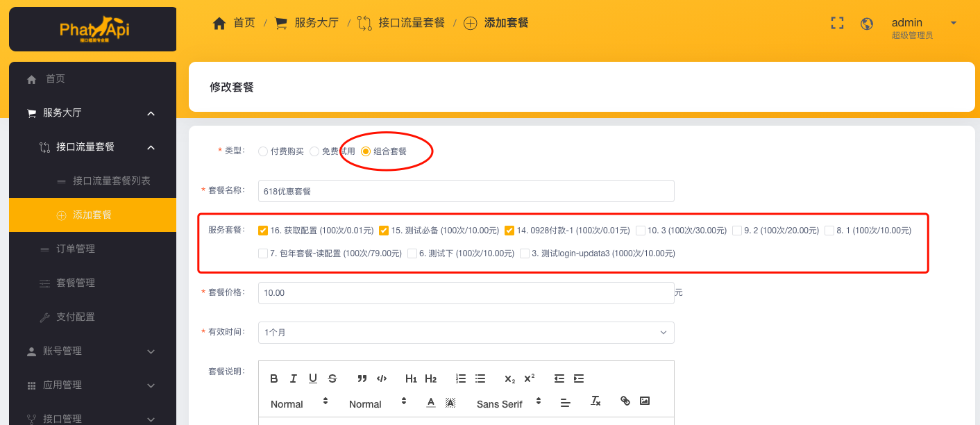Screen dimensions: 980x425
Task: Toggle italic formatting in editor
Action: [x=294, y=378]
